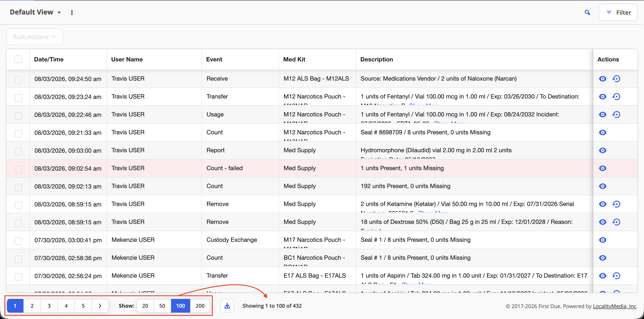Viewport: 644px width, 319px height.
Task: Open the search magnifier icon
Action: [587, 12]
